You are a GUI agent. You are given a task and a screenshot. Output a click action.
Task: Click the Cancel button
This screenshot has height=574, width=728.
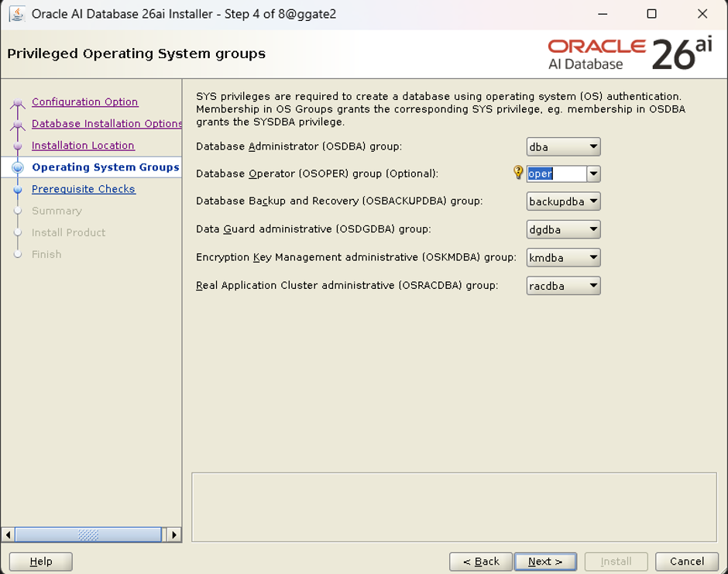(x=687, y=562)
